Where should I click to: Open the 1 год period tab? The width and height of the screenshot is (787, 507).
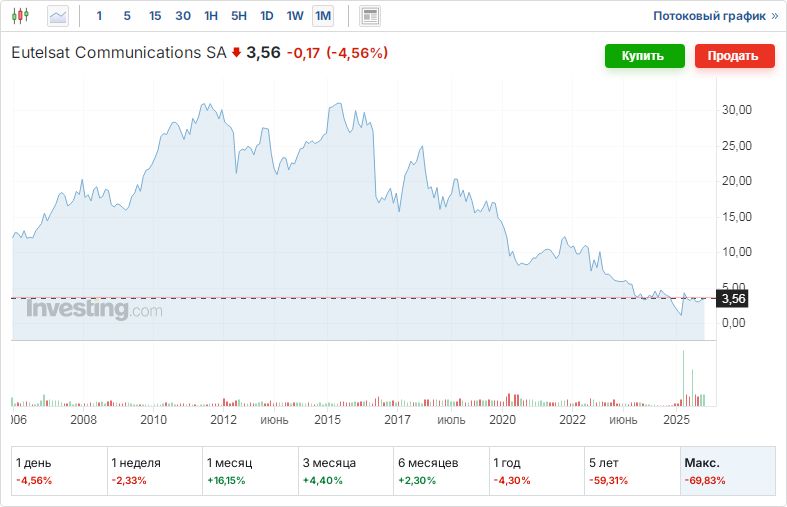[536, 471]
